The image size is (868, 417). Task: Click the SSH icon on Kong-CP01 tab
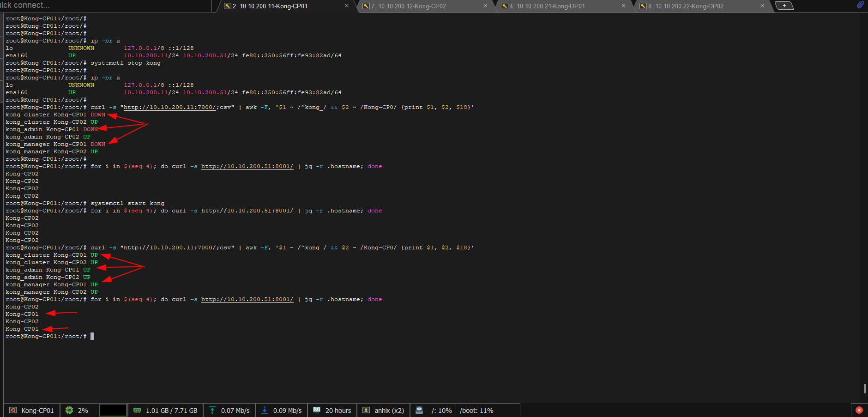(x=227, y=6)
